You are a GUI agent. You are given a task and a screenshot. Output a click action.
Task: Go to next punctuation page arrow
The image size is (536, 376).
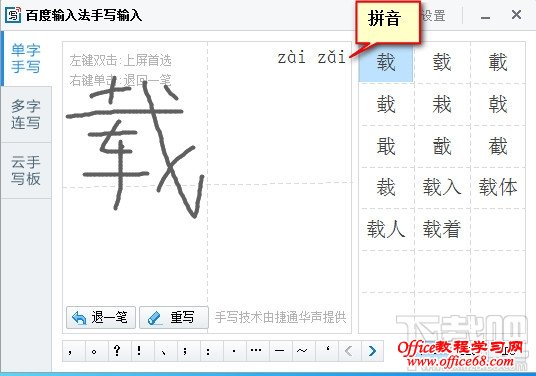372,351
